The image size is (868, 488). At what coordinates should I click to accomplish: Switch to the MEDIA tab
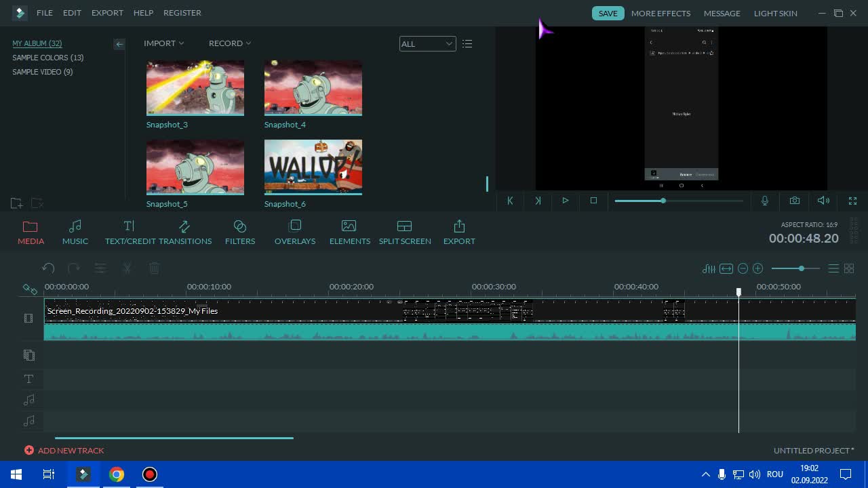31,232
